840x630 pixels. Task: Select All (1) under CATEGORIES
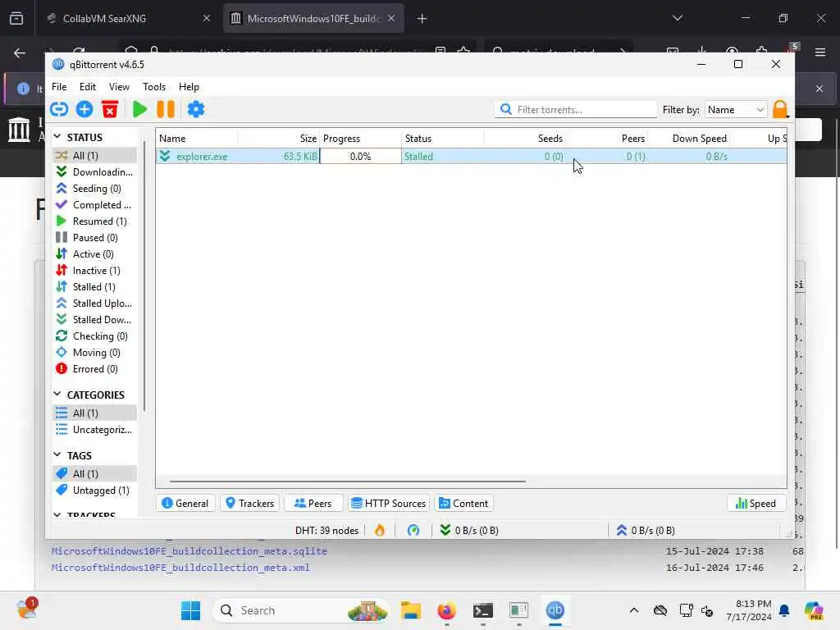click(x=94, y=413)
